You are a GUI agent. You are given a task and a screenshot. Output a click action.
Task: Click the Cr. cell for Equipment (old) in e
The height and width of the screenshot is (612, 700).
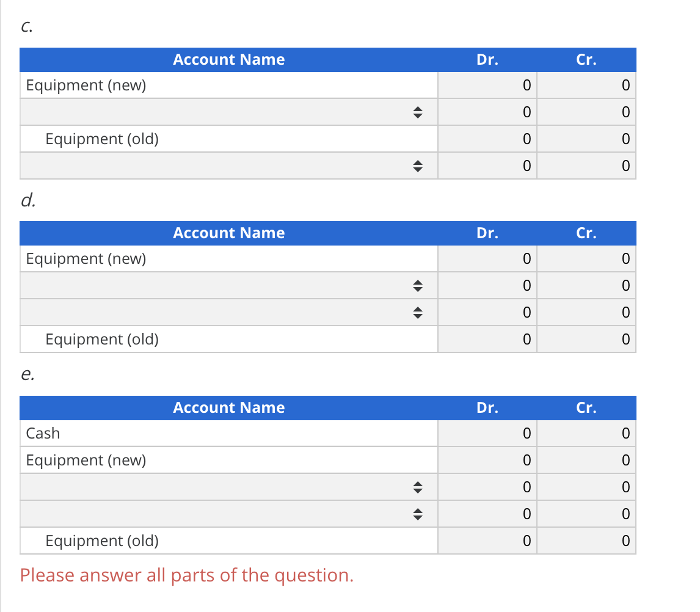click(x=586, y=541)
